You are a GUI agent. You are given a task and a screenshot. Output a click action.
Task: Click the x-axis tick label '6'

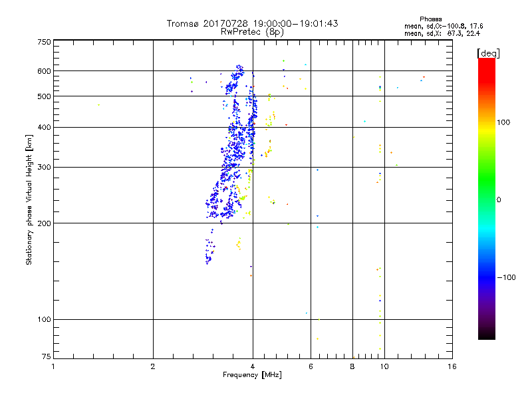coord(311,366)
